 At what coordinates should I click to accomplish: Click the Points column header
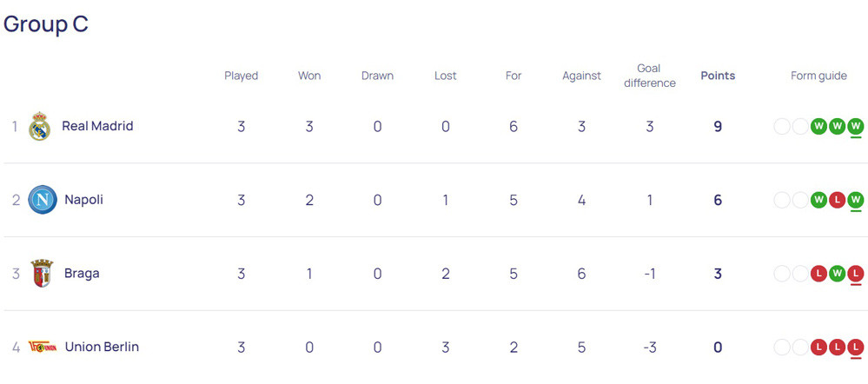(x=718, y=76)
